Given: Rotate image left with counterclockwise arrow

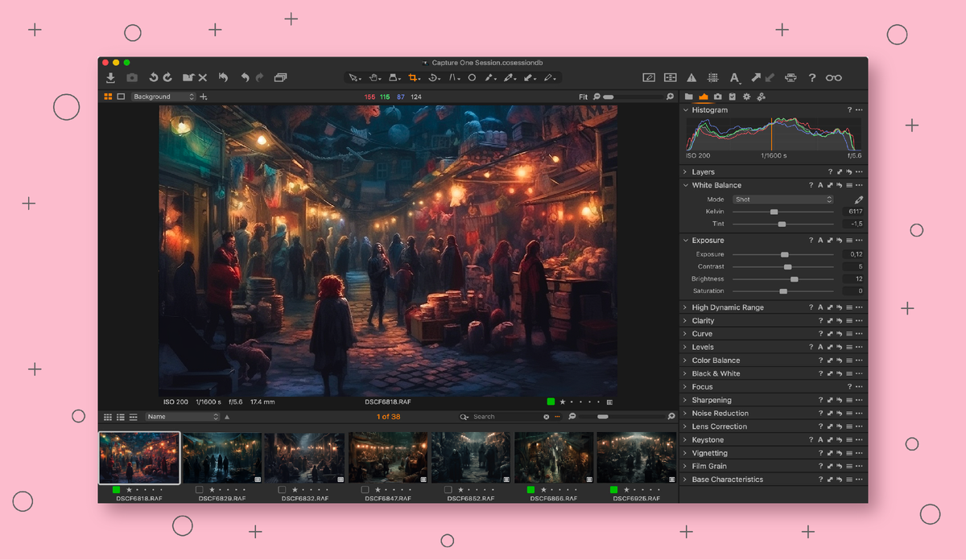Looking at the screenshot, I should [x=153, y=78].
